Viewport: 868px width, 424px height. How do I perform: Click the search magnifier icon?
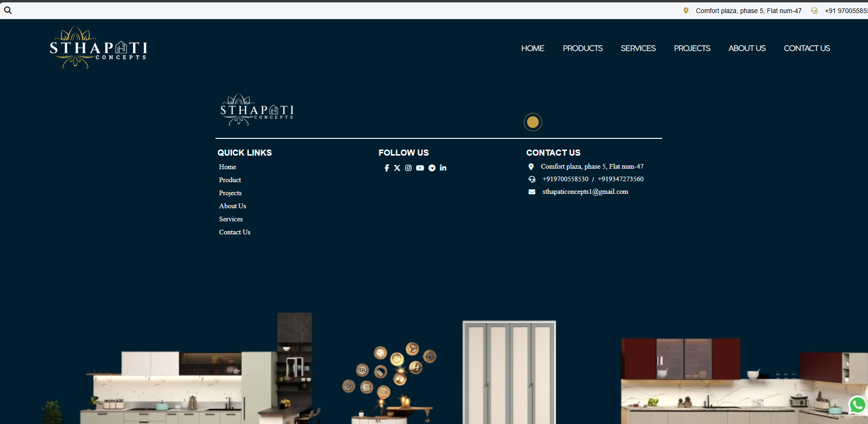click(8, 10)
